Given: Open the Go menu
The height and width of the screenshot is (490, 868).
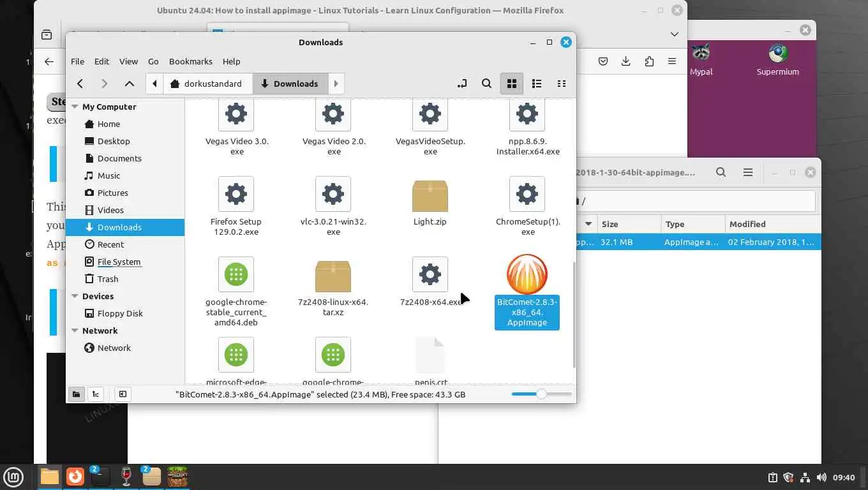Looking at the screenshot, I should pyautogui.click(x=153, y=61).
